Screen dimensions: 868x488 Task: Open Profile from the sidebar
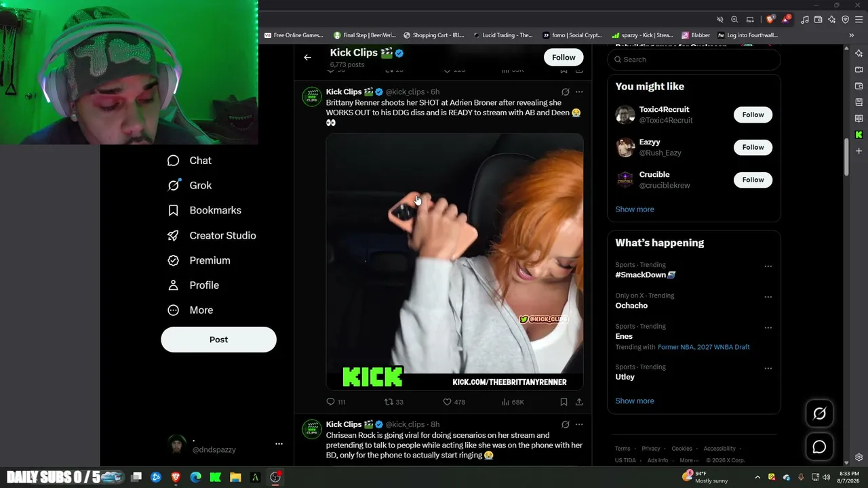click(194, 285)
